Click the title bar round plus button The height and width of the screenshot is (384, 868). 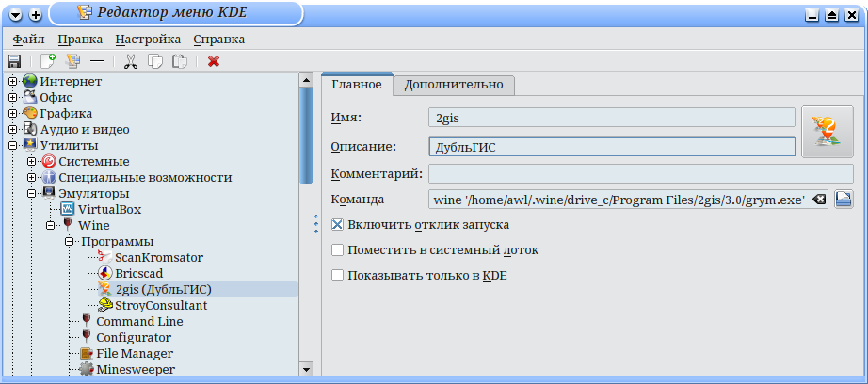(x=36, y=15)
